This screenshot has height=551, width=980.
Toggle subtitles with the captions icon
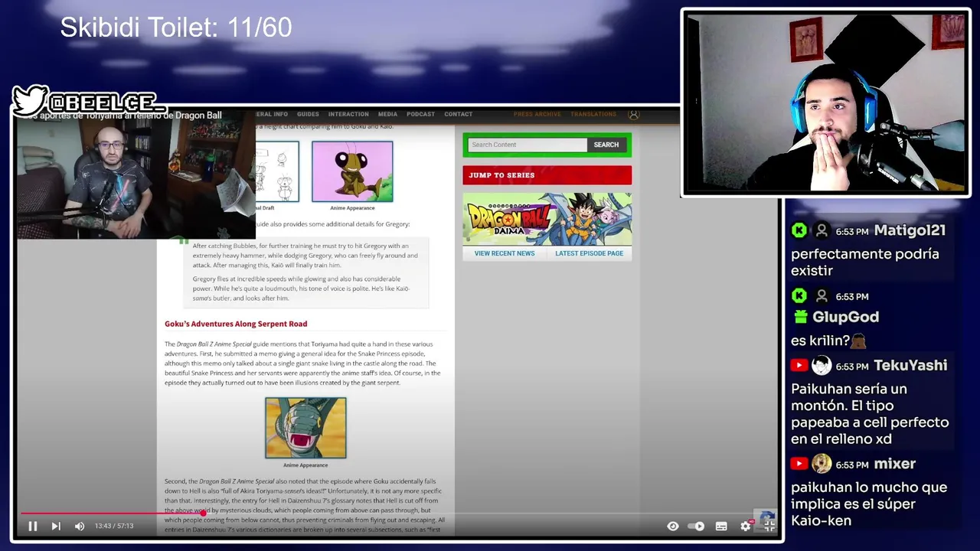tap(721, 526)
